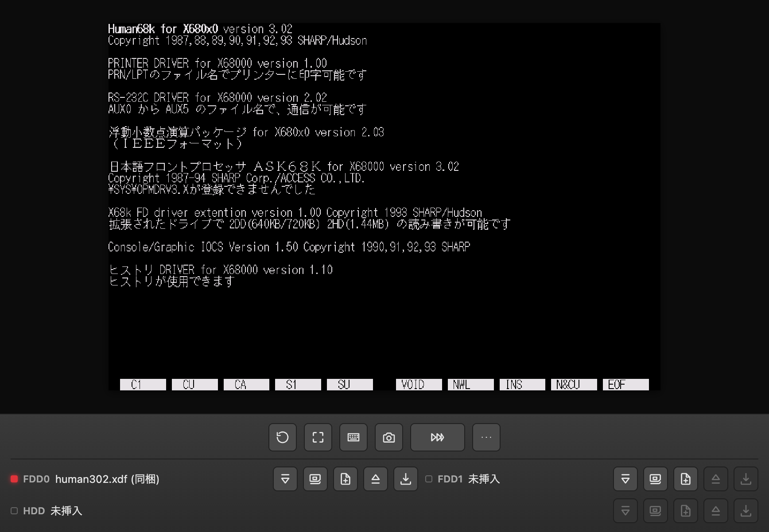Open the HDD image browse button
769x532 pixels.
(x=656, y=511)
